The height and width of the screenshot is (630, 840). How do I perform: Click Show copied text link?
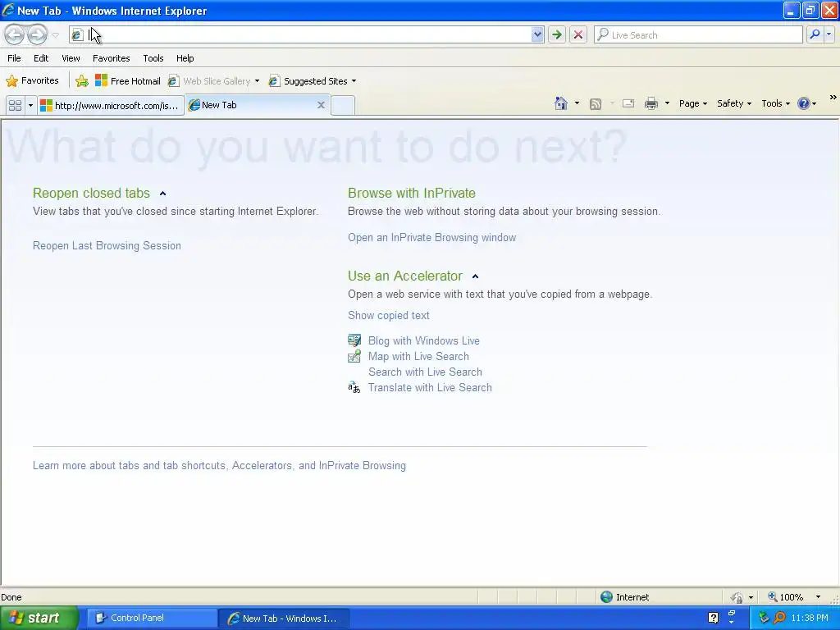point(388,315)
